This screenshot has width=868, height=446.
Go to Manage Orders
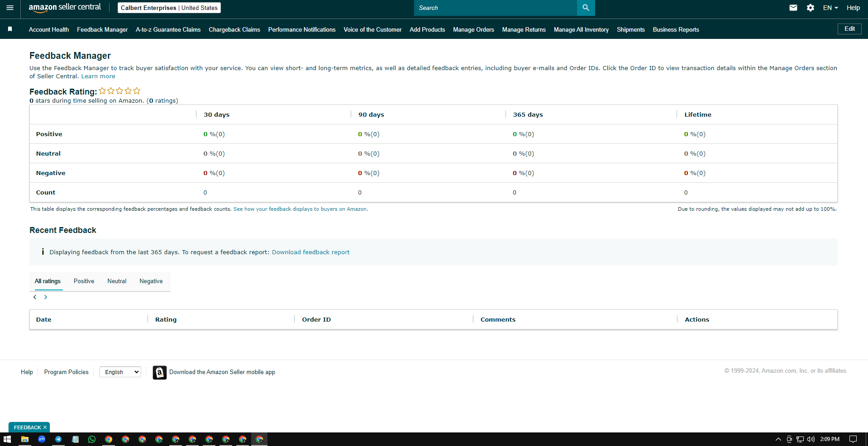click(x=473, y=29)
